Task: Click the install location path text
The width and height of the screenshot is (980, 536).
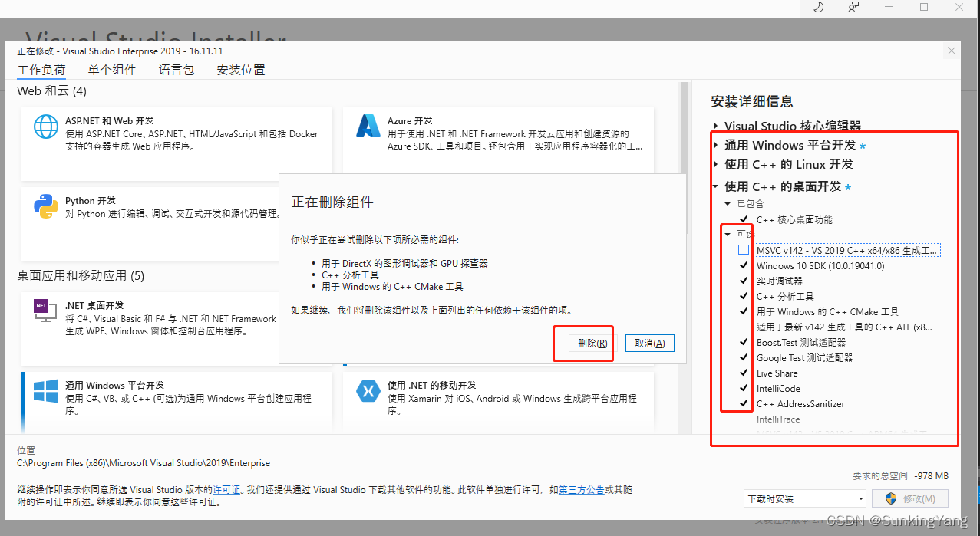Action: pos(144,462)
